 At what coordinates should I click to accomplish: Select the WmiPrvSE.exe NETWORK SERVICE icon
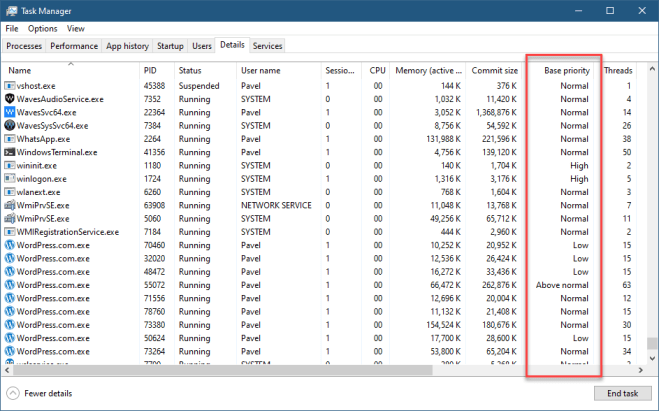(10, 205)
